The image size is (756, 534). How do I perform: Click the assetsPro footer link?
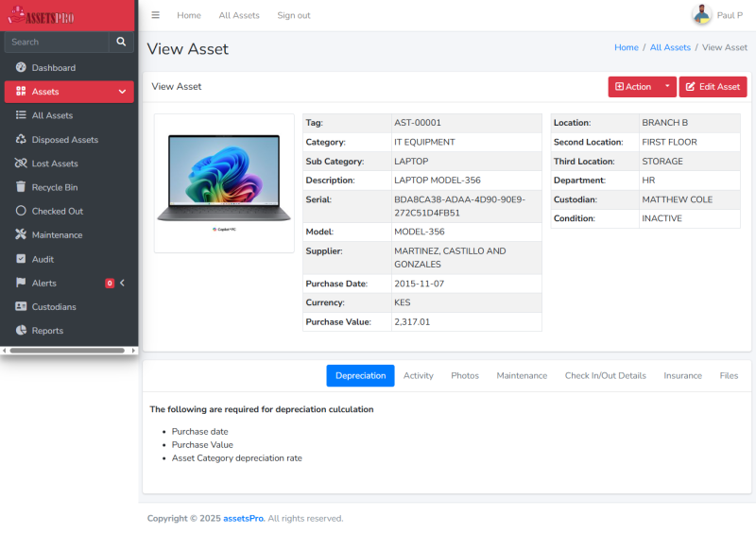coord(244,518)
